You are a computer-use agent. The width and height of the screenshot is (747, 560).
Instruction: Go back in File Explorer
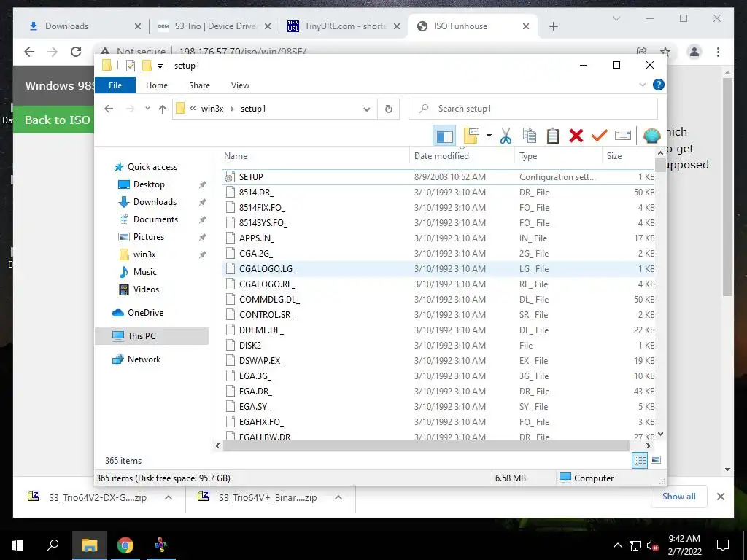(x=109, y=109)
